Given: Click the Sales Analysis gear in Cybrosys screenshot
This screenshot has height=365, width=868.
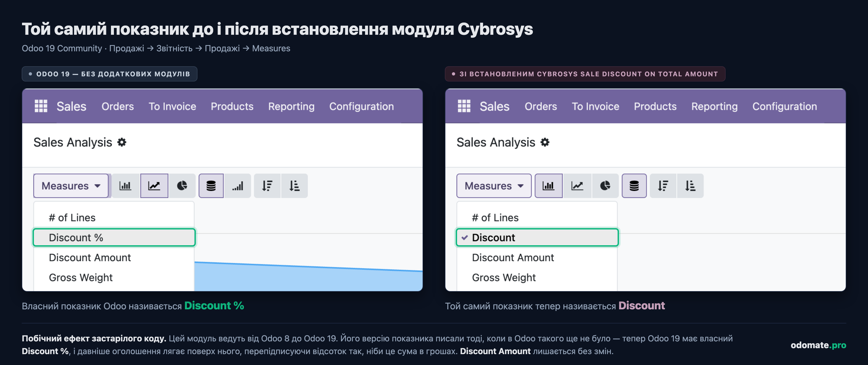Looking at the screenshot, I should coord(545,142).
